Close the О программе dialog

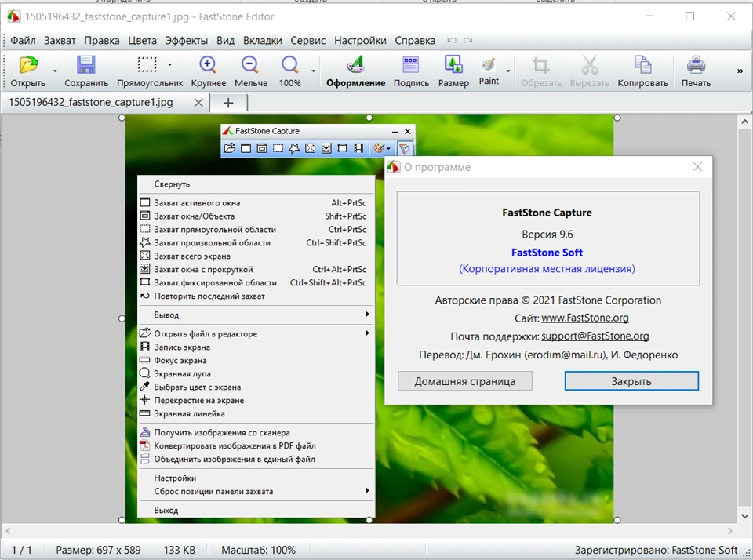click(698, 167)
